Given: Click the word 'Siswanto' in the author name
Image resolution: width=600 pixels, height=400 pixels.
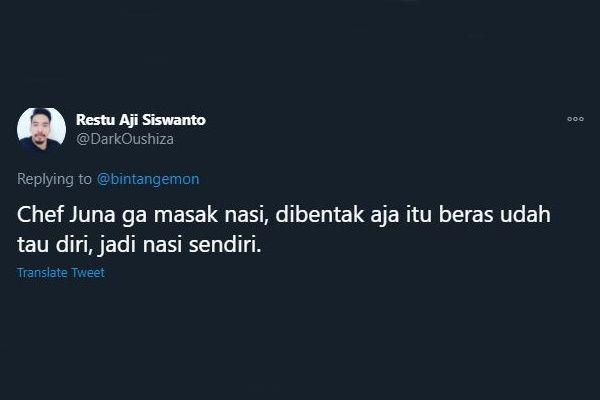Looking at the screenshot, I should click(174, 120).
